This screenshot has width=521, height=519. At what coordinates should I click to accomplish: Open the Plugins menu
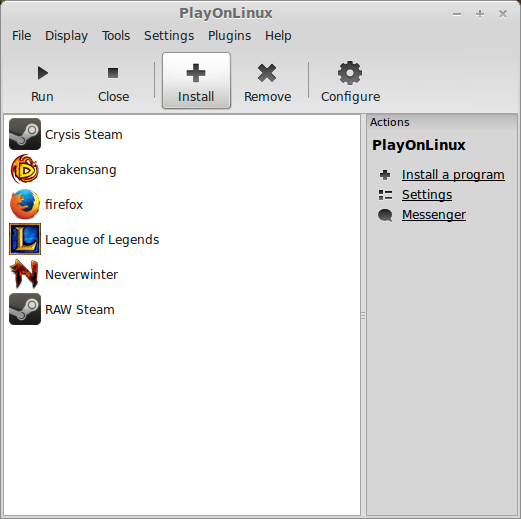(230, 36)
